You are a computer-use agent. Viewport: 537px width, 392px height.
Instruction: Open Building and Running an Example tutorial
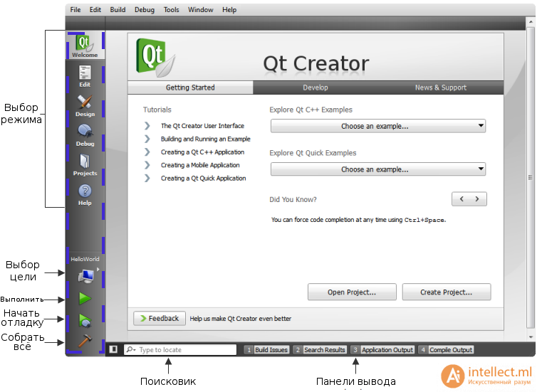[206, 139]
